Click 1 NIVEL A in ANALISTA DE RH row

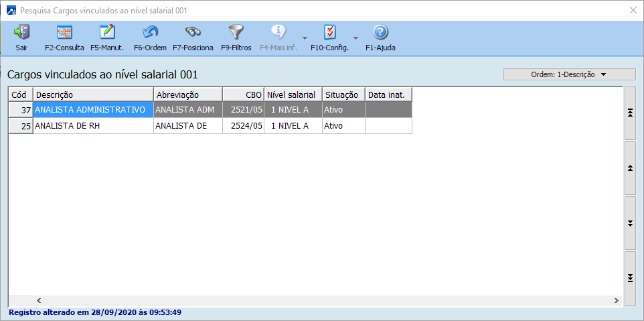[x=293, y=126]
